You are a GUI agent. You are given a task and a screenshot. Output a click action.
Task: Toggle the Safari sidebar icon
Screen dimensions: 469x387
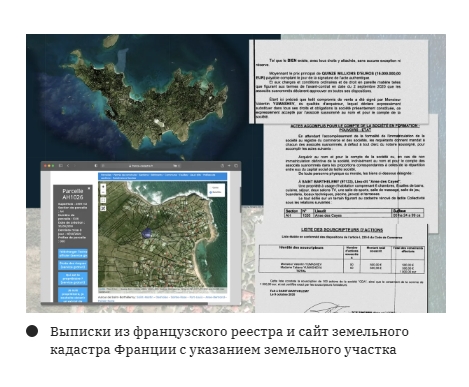coord(61,166)
